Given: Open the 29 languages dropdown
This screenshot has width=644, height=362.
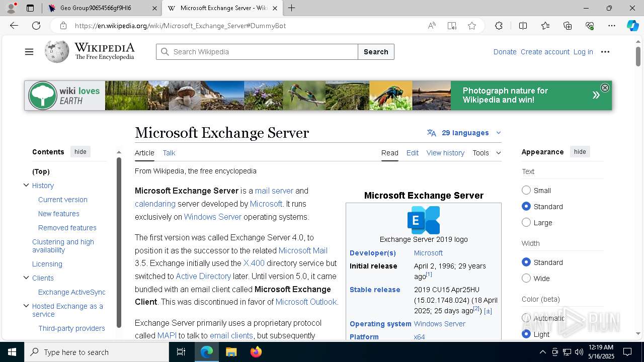Looking at the screenshot, I should point(464,133).
